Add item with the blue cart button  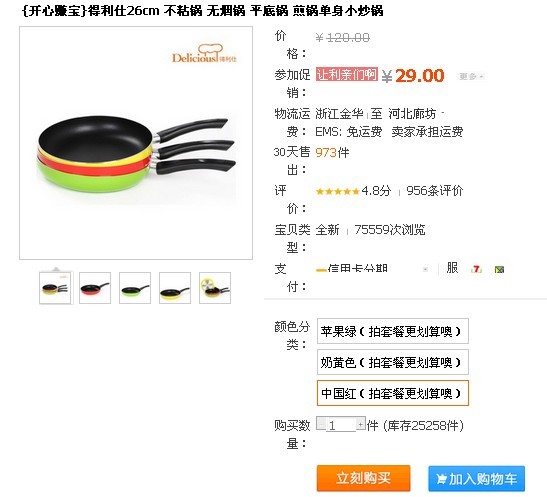tap(477, 479)
